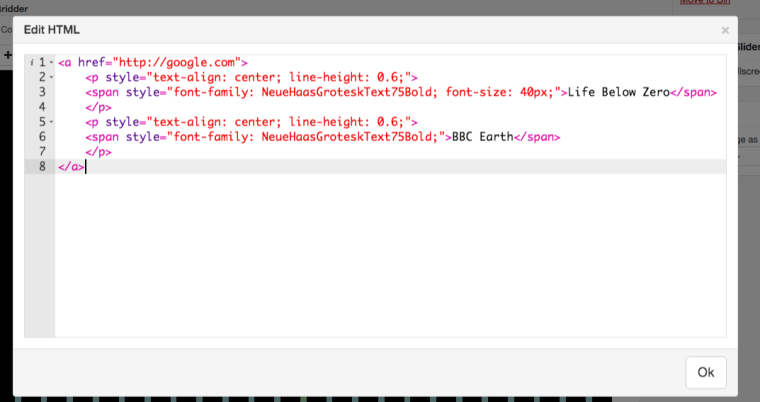Click the http://google.com href value
The image size is (760, 402).
pyautogui.click(x=177, y=63)
